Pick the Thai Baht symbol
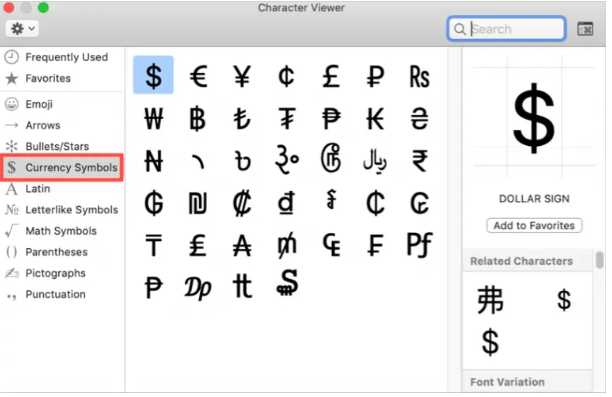The width and height of the screenshot is (612, 397). click(197, 119)
